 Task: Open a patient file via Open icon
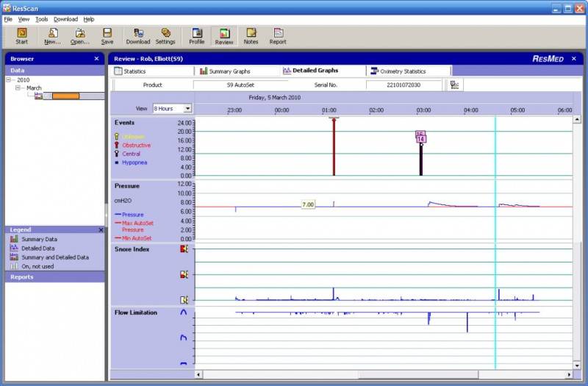[80, 36]
